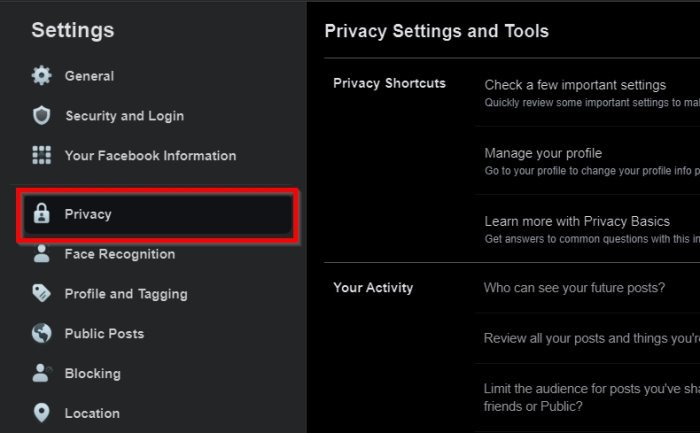Open Your Facebook Information section
The height and width of the screenshot is (433, 700).
point(150,156)
